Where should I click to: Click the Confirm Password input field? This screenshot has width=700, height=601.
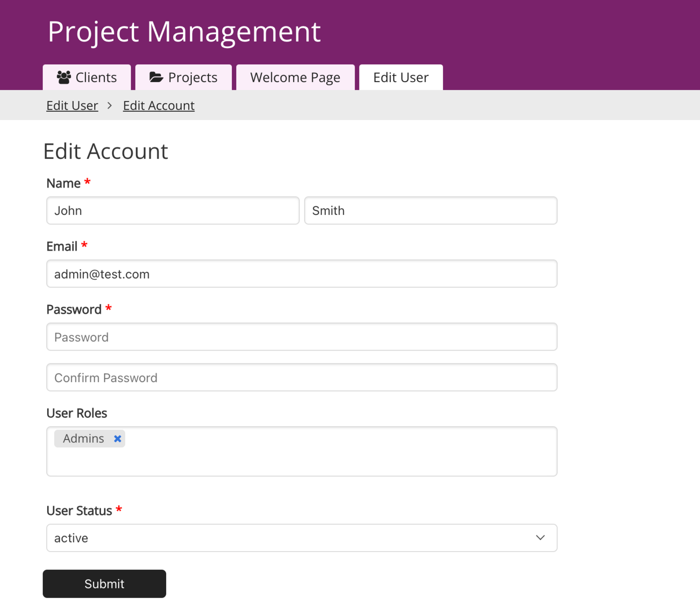pyautogui.click(x=301, y=377)
